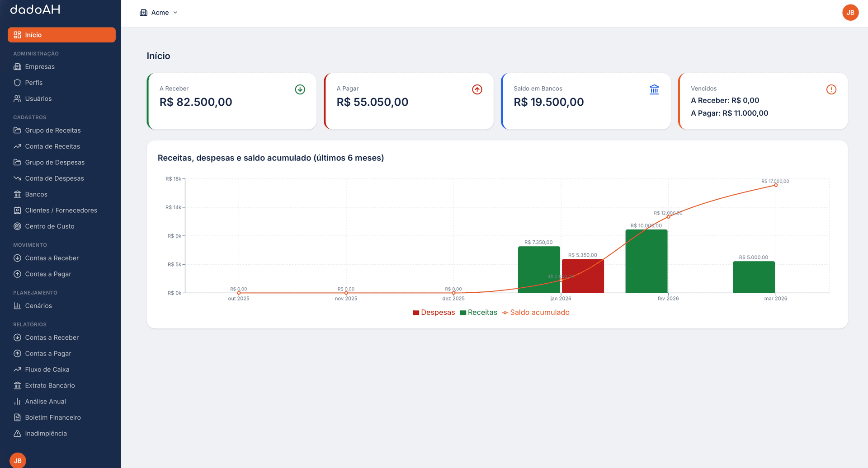Viewport: 868px width, 468px height.
Task: Click the target icon beside Centro de Custo
Action: (x=17, y=226)
